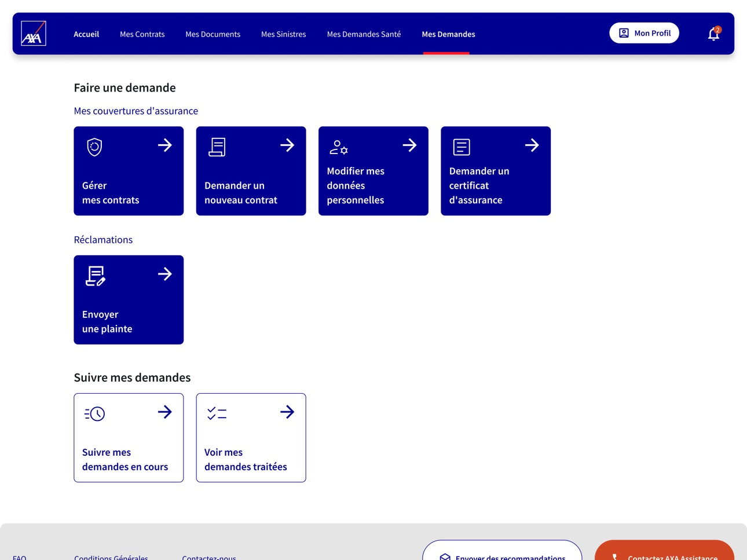The width and height of the screenshot is (747, 560).
Task: Open Envoyer une plainte label
Action: pos(107,321)
